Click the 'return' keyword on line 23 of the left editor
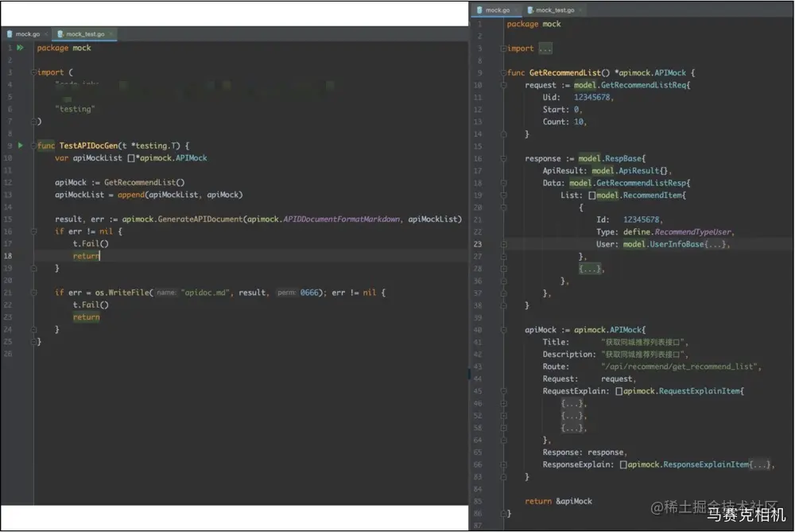The image size is (795, 532). (x=86, y=317)
